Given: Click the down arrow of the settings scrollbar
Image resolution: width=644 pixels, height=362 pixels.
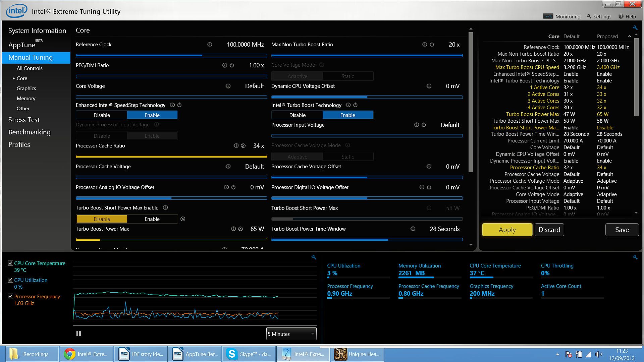Looking at the screenshot, I should (471, 245).
